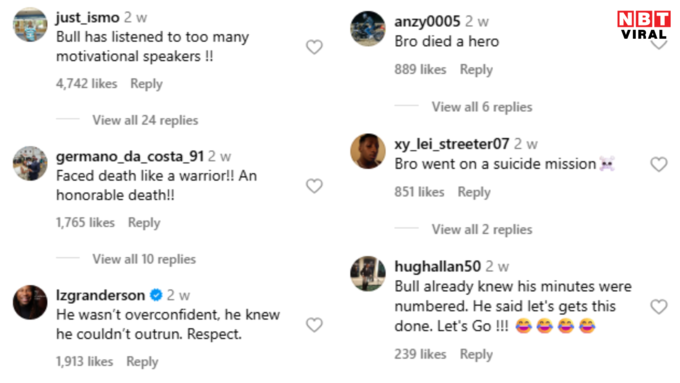Viewport: 680px width, 383px height.
Task: Click lzgranderson's blue verified badge
Action: pos(156,295)
